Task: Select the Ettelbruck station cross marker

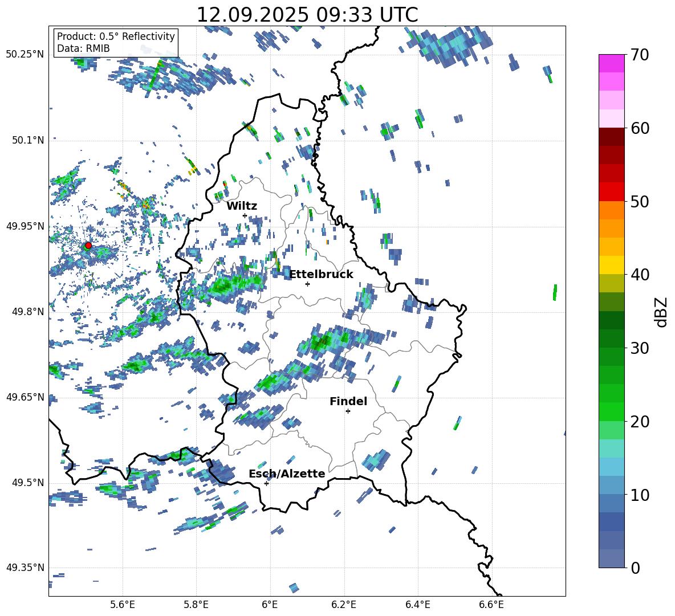Action: (x=307, y=284)
